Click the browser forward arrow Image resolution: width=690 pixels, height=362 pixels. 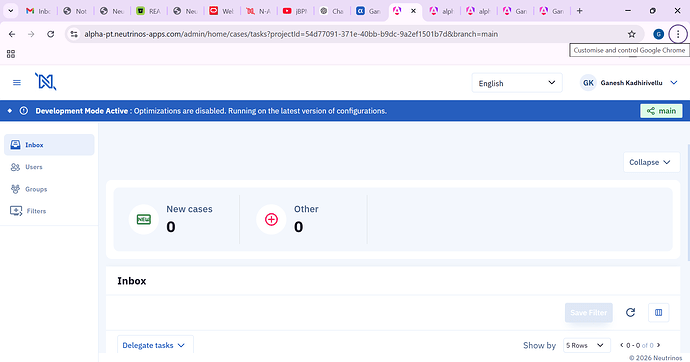pyautogui.click(x=31, y=34)
